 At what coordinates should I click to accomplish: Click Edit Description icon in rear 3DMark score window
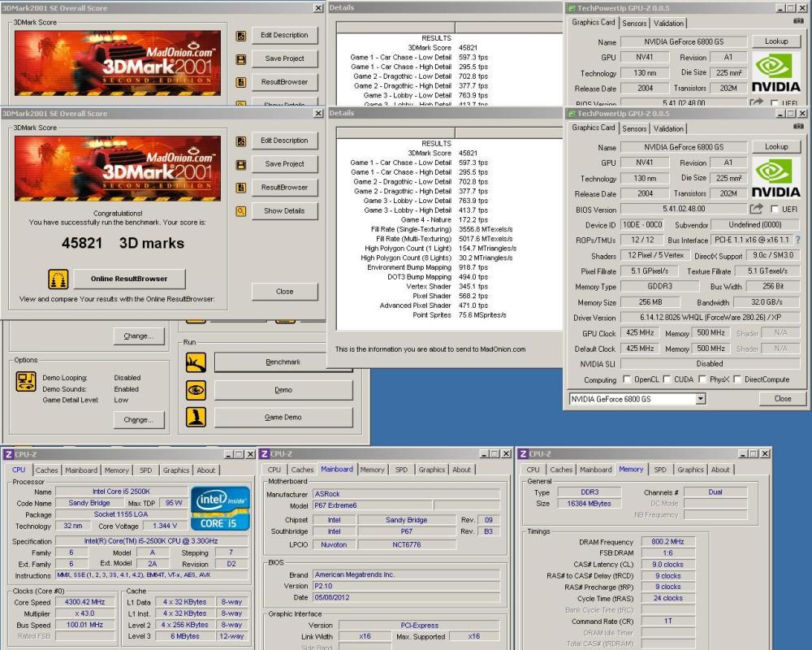241,36
